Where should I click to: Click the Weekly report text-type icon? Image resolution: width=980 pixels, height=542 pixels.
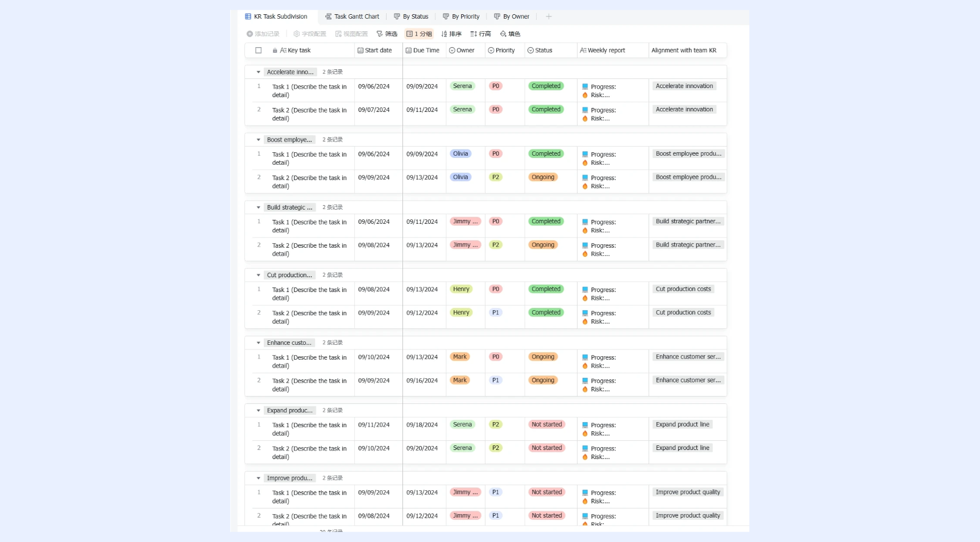pyautogui.click(x=583, y=51)
